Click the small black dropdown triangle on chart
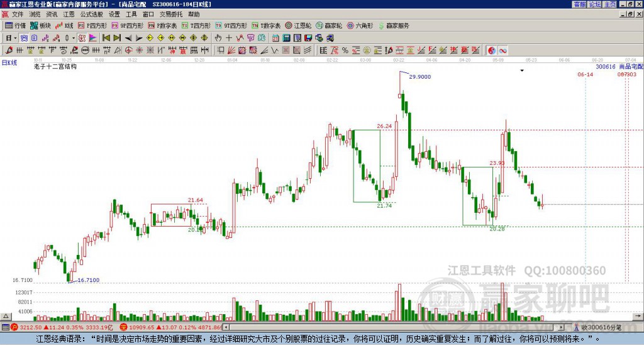644x345 pixels. pyautogui.click(x=522, y=71)
